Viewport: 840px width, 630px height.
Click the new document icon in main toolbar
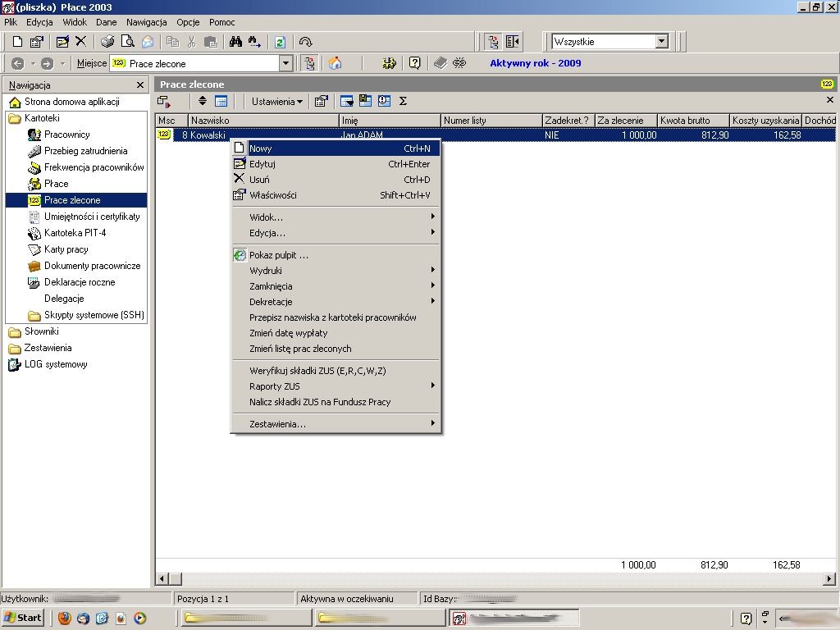[x=17, y=42]
